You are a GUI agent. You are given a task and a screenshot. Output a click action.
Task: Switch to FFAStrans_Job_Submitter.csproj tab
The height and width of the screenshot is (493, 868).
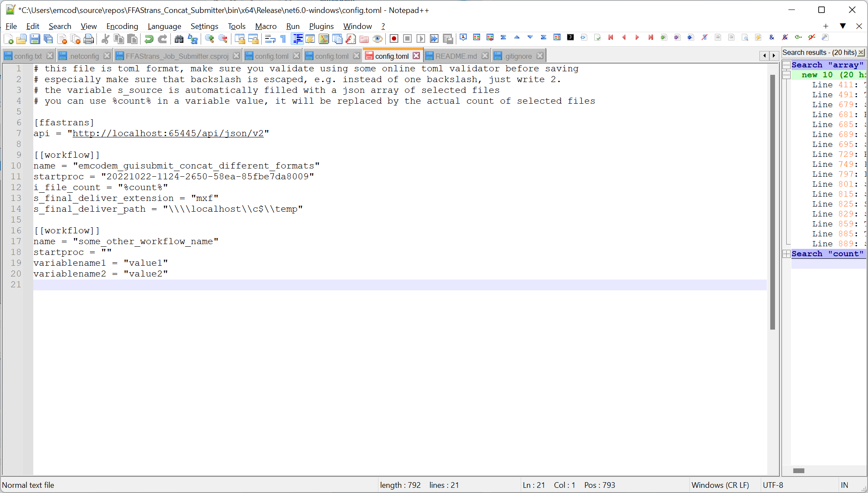click(177, 56)
